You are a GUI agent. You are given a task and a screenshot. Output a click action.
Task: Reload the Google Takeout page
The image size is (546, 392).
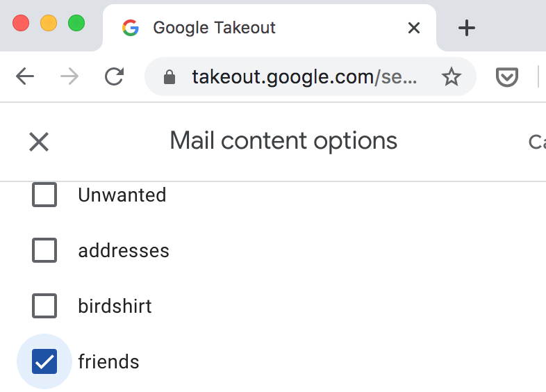click(x=114, y=76)
